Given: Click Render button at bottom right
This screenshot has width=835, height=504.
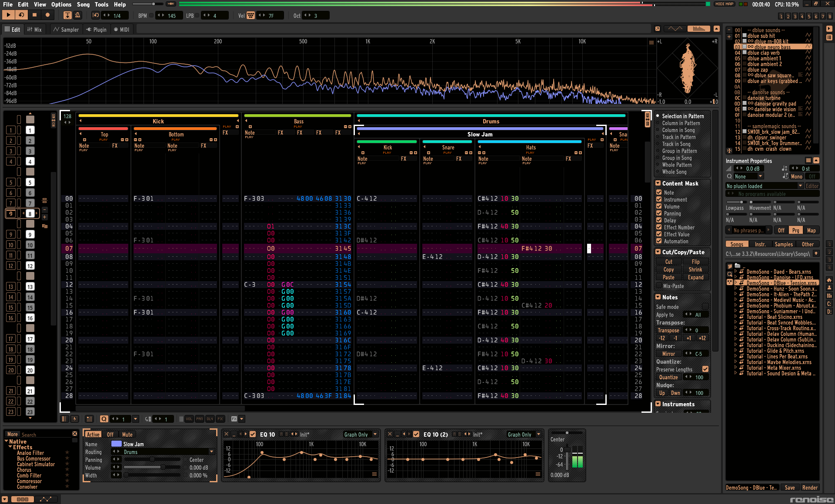Looking at the screenshot, I should click(810, 487).
